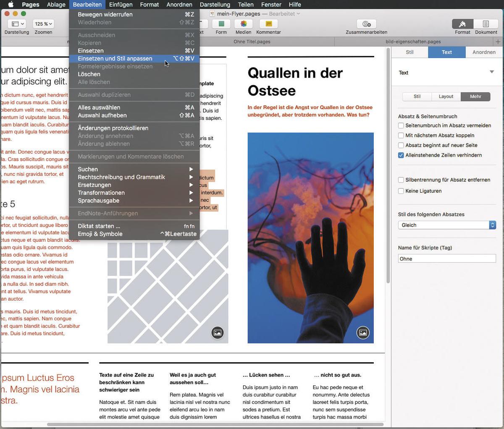Expand the Sprachausgabe submenu
504x429 pixels.
[x=134, y=201]
